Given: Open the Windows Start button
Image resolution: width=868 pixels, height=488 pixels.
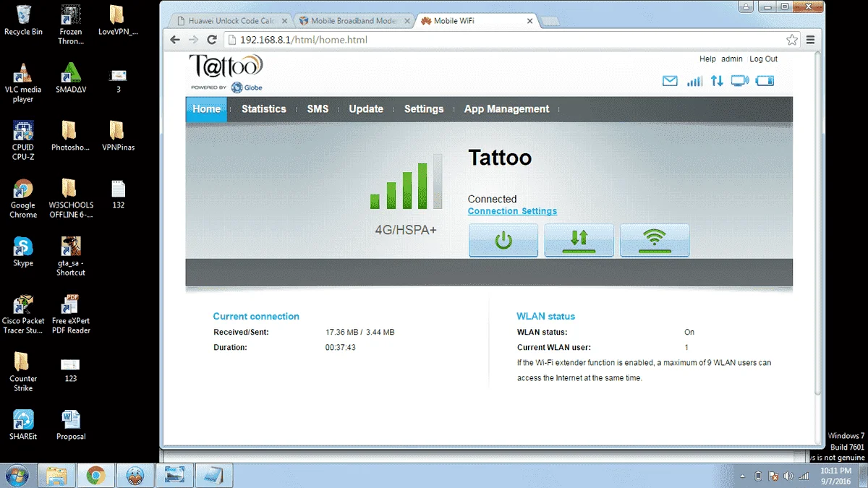Looking at the screenshot, I should point(17,475).
